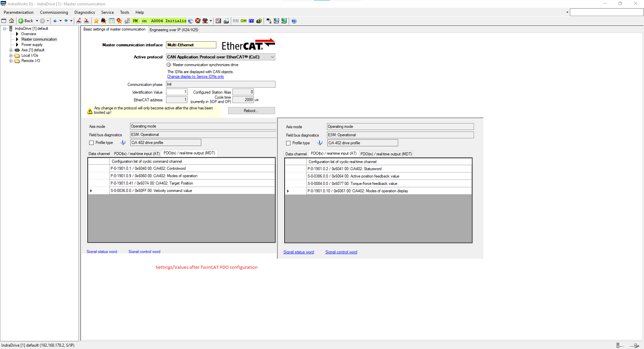Open the Help menu
Screen dimensions: 644x349
pyautogui.click(x=140, y=12)
